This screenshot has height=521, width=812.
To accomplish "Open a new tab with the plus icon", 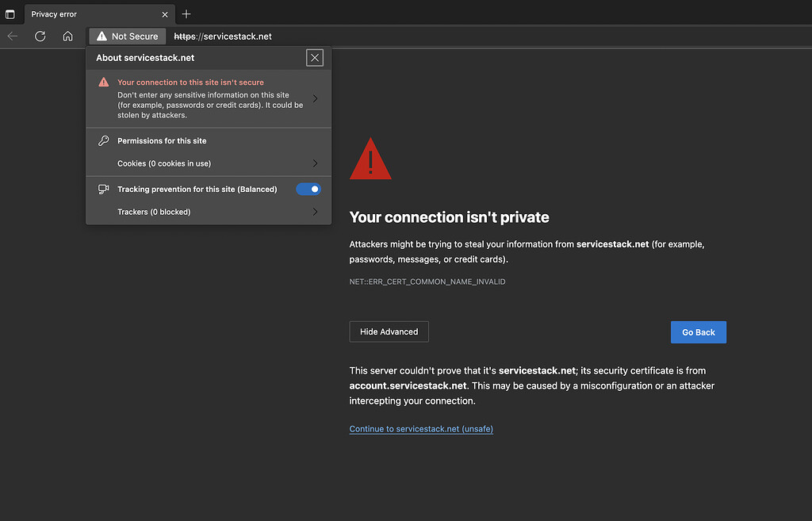I will tap(186, 13).
